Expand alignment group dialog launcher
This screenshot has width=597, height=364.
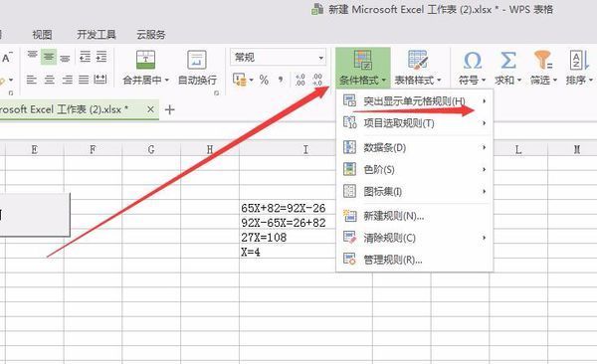pyautogui.click(x=216, y=93)
